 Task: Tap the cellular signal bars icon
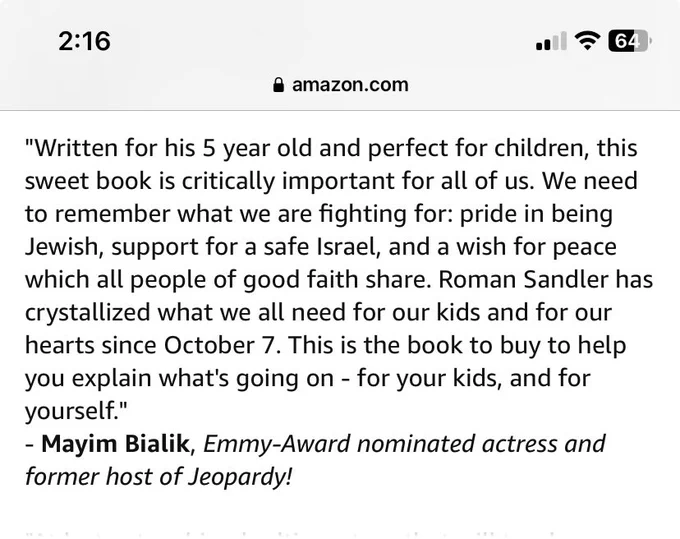[x=551, y=41]
